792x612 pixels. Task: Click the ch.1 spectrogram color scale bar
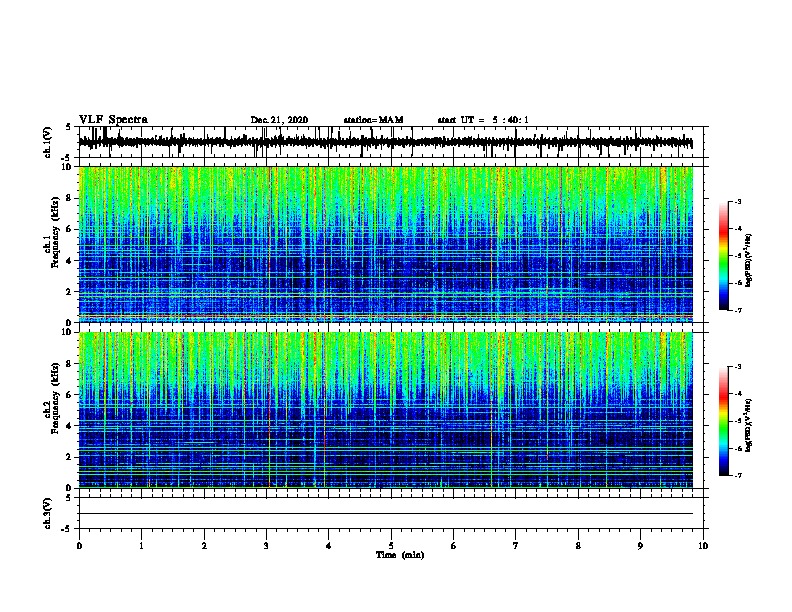click(x=723, y=256)
